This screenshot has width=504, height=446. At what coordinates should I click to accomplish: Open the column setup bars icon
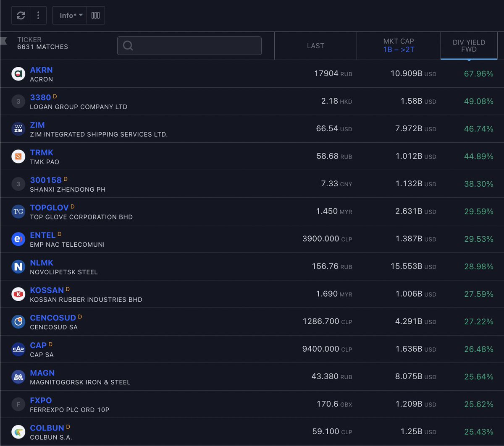pyautogui.click(x=96, y=16)
